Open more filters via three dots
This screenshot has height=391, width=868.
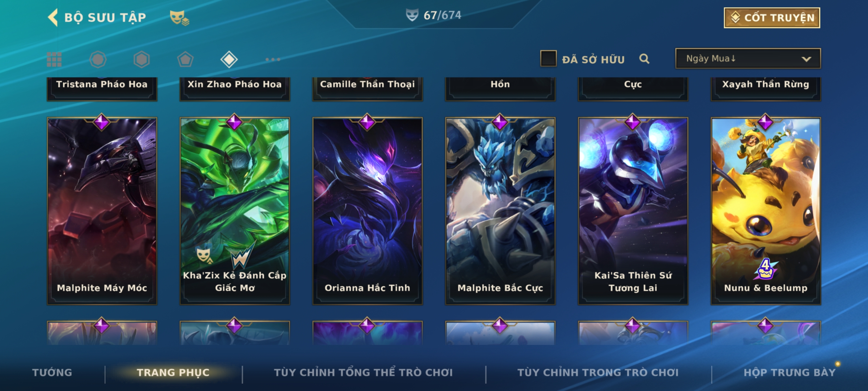(273, 59)
